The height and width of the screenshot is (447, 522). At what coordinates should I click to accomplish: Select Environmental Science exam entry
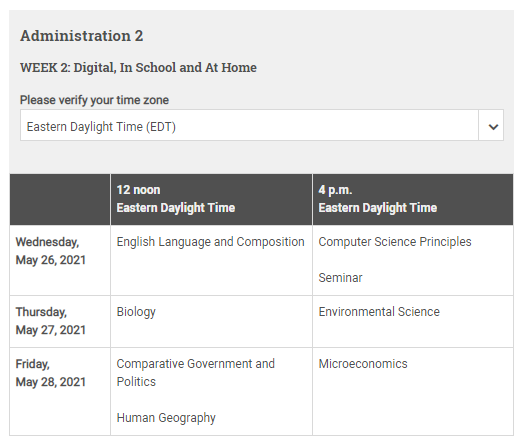coord(379,312)
